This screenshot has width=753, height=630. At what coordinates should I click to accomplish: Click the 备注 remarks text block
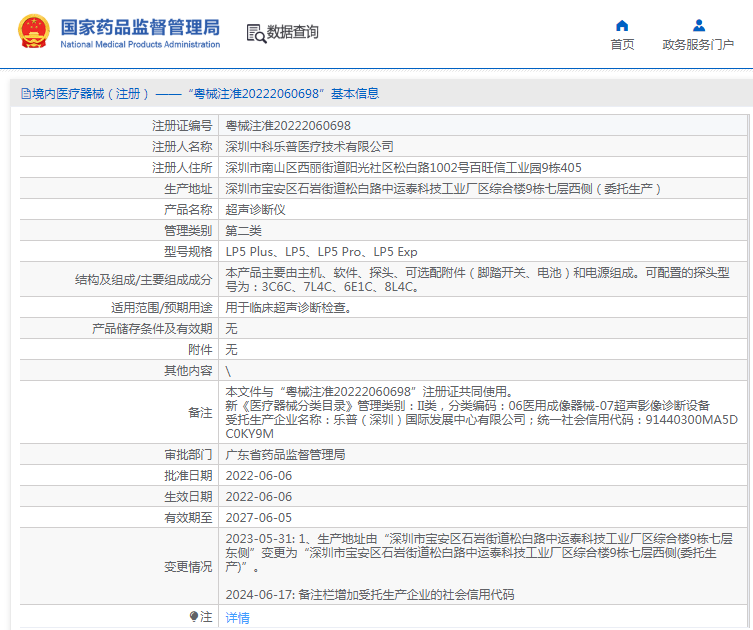(x=481, y=412)
